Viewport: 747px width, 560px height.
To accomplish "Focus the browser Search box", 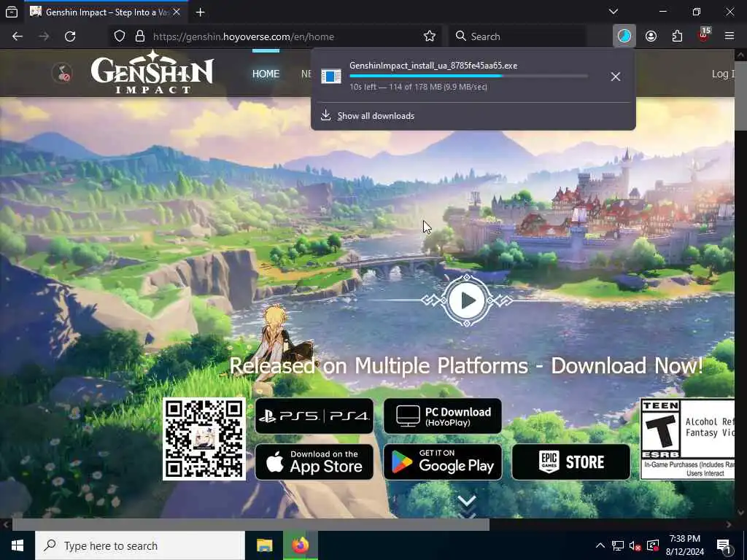I will 518,36.
